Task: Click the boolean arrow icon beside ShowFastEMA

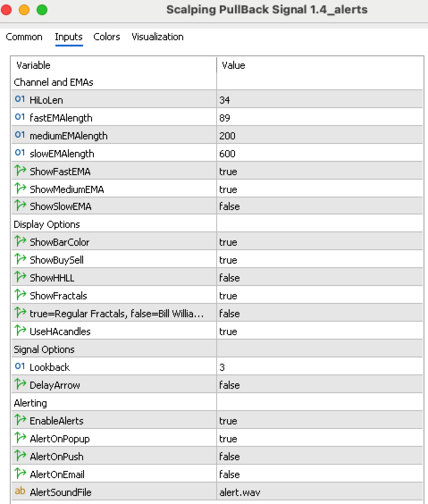Action: 21,171
